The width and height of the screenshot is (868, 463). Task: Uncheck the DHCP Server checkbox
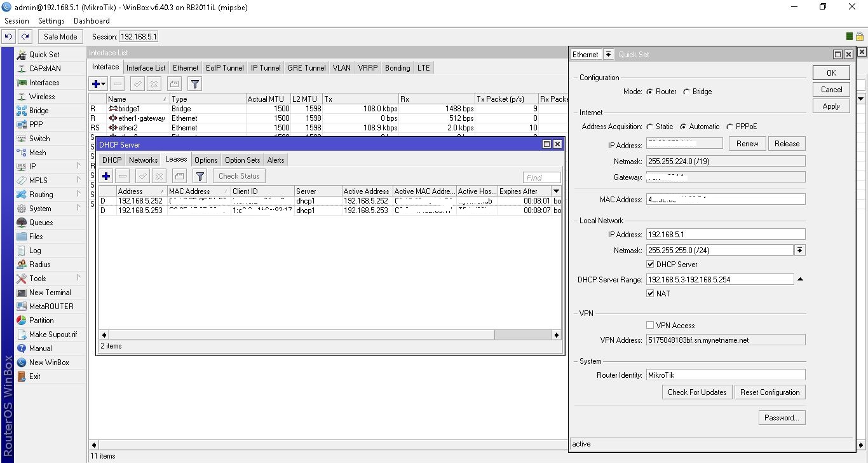(x=650, y=265)
